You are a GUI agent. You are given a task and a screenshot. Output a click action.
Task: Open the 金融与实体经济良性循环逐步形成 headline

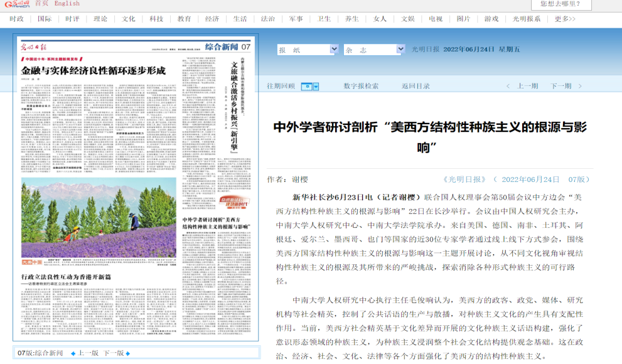93,70
